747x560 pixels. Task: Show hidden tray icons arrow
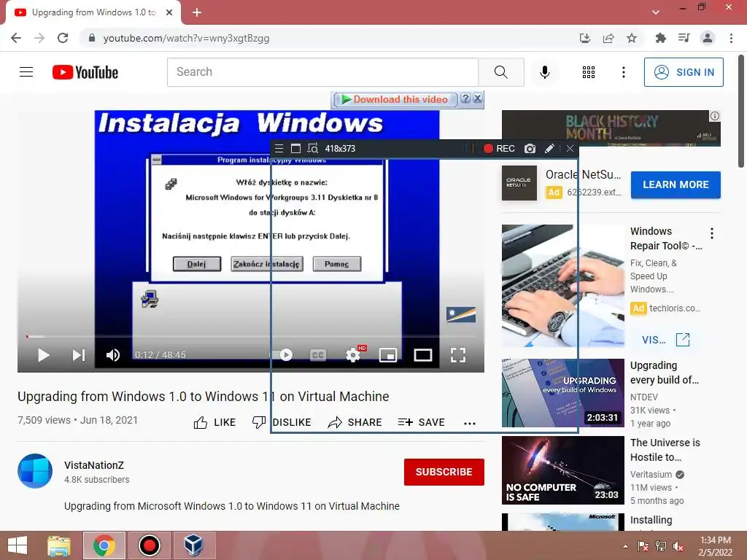(625, 546)
